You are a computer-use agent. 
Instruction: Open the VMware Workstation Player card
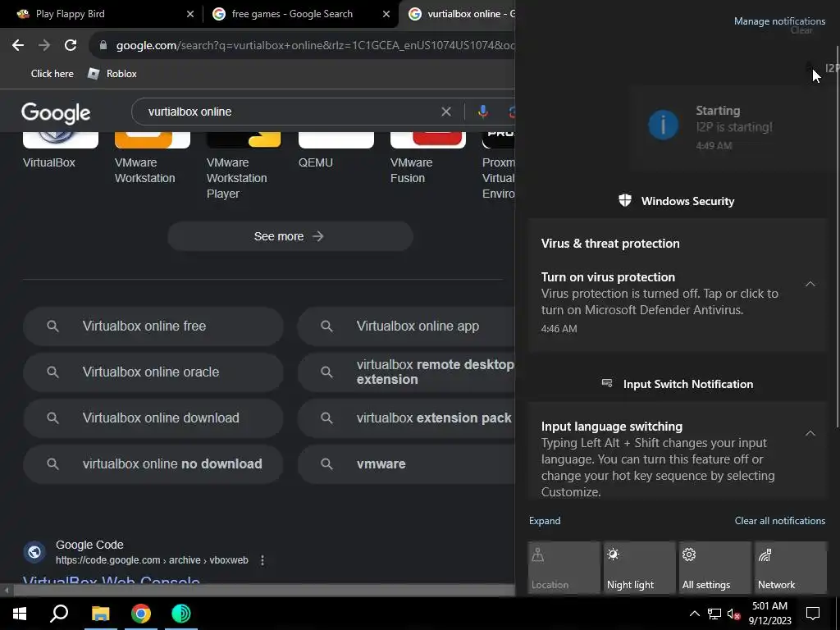pos(244,166)
